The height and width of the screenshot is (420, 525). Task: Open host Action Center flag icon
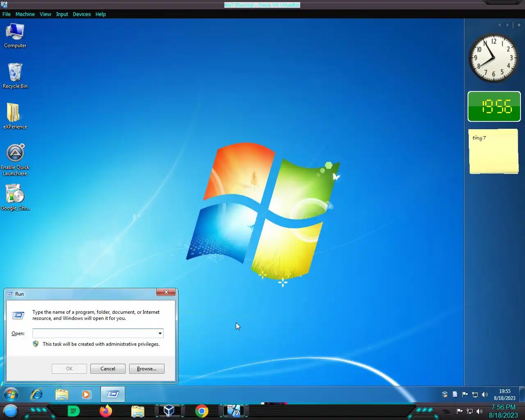point(460,411)
